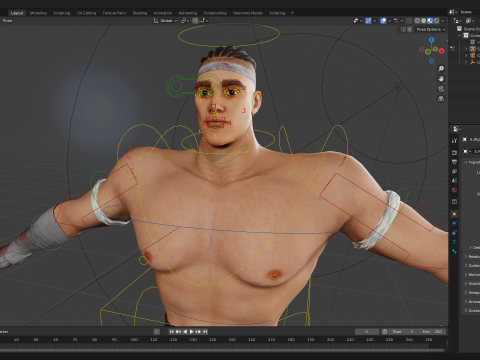Expand the Custom Properties panel
Screen dimensions: 480x360
tap(466, 310)
